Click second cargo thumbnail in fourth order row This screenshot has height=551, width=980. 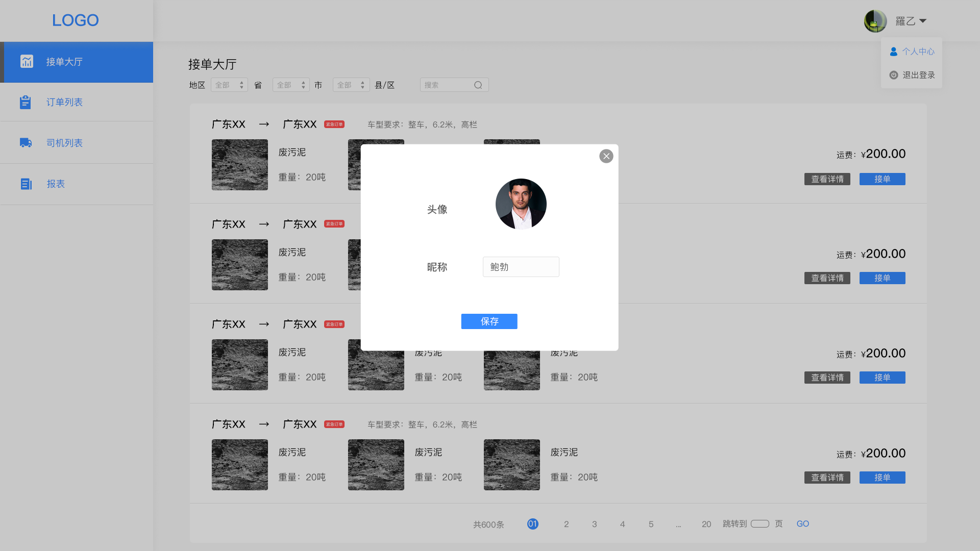(x=376, y=465)
